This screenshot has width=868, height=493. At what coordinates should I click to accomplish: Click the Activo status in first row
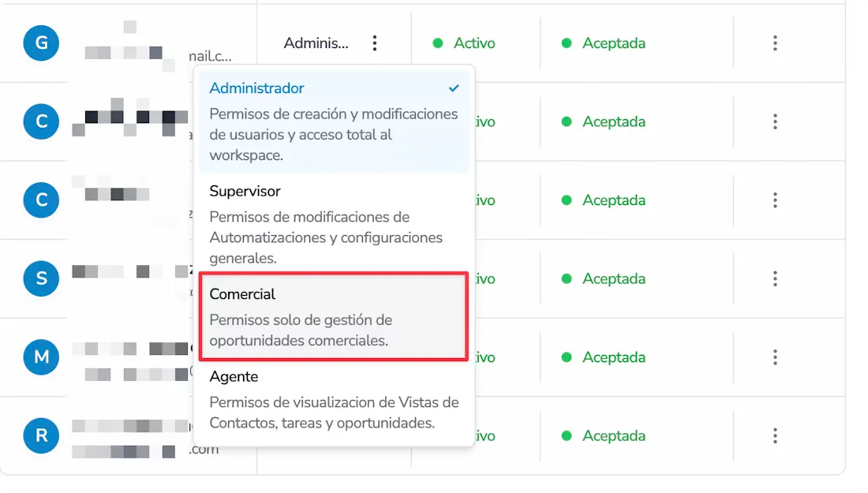coord(473,43)
